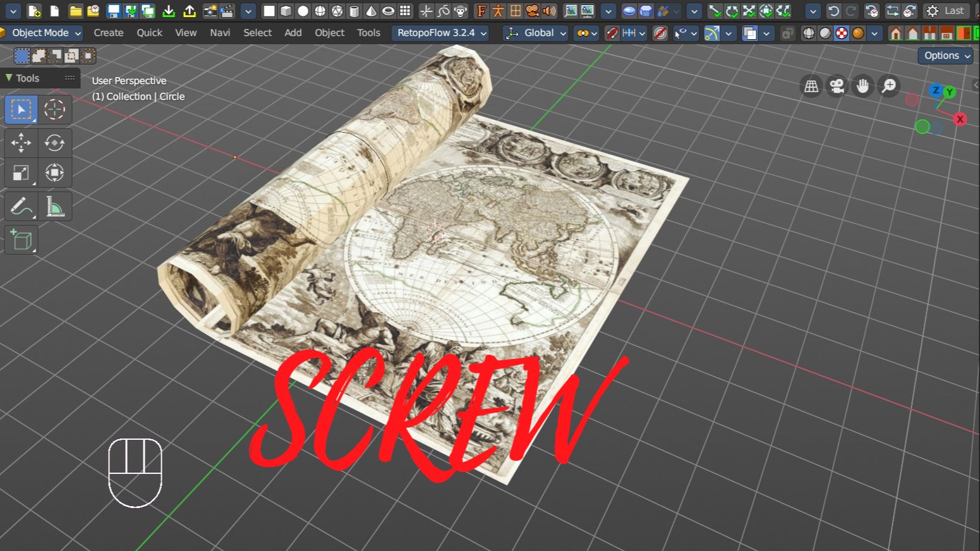Open the Global orientation dropdown
This screenshot has height=551, width=980.
click(x=536, y=33)
